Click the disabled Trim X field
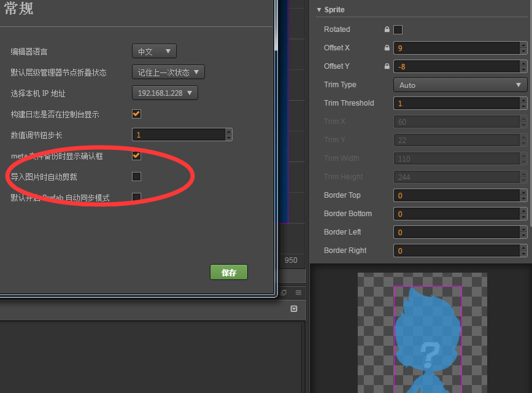This screenshot has height=393, width=532. 457,122
